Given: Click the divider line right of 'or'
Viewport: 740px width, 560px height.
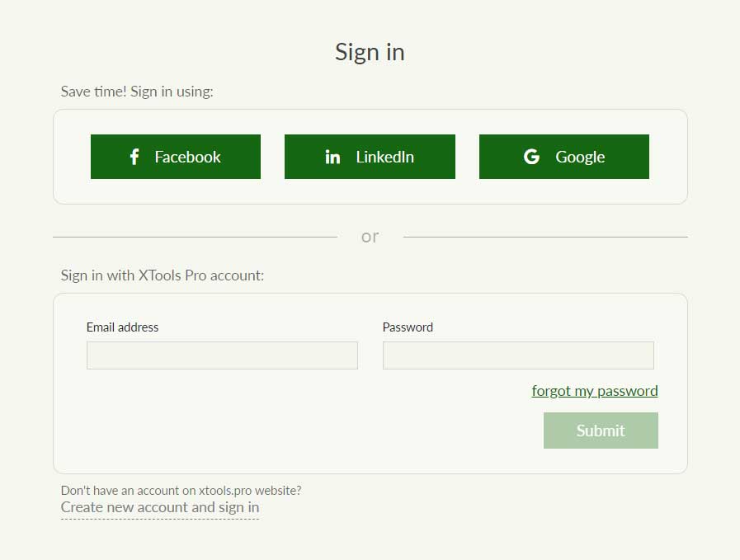Looking at the screenshot, I should (x=544, y=237).
